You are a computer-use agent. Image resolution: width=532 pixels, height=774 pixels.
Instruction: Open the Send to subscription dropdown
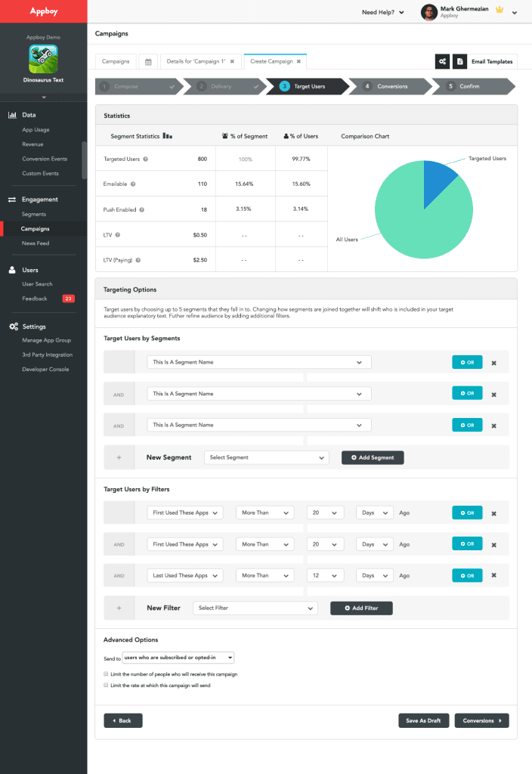point(178,658)
